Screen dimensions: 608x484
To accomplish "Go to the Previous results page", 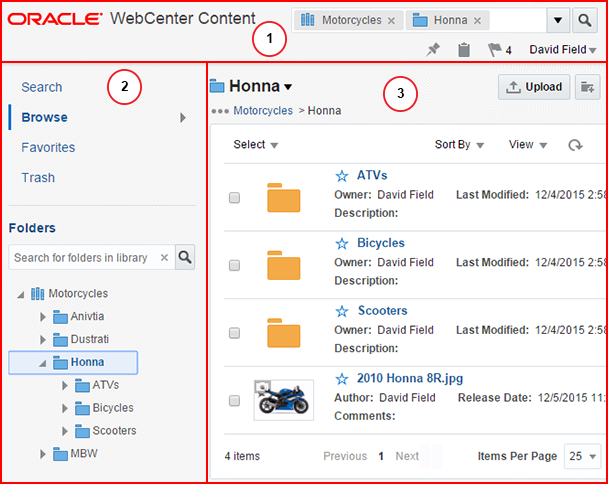I will click(x=345, y=456).
